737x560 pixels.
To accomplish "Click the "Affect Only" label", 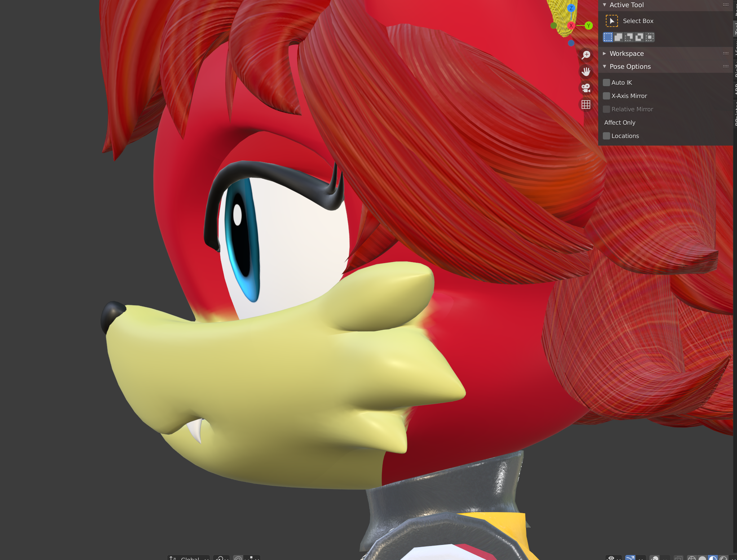I will (x=619, y=123).
